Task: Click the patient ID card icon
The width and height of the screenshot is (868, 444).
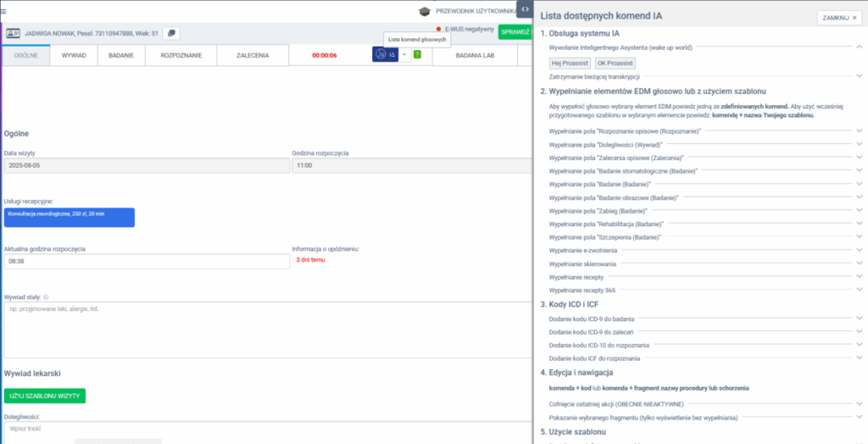Action: 14,33
